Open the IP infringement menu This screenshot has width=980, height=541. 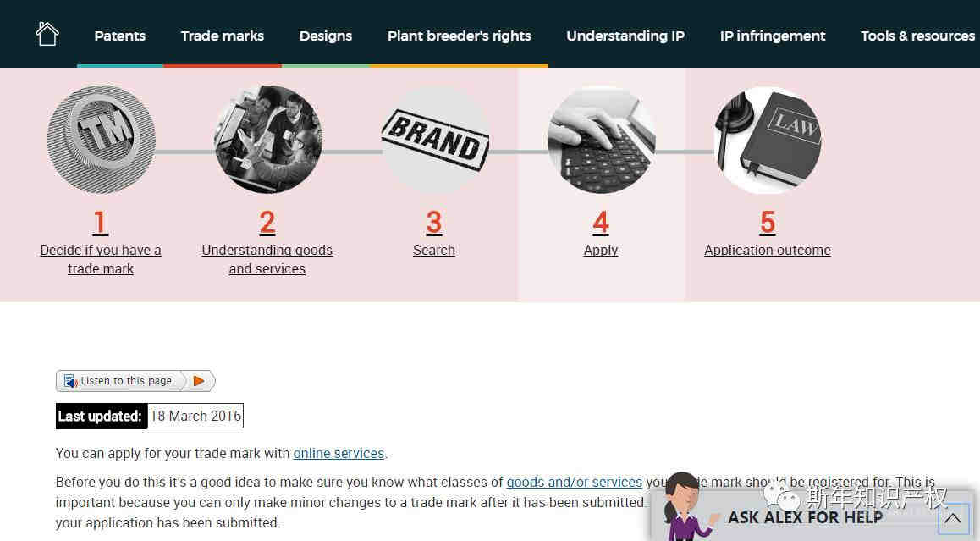[773, 36]
